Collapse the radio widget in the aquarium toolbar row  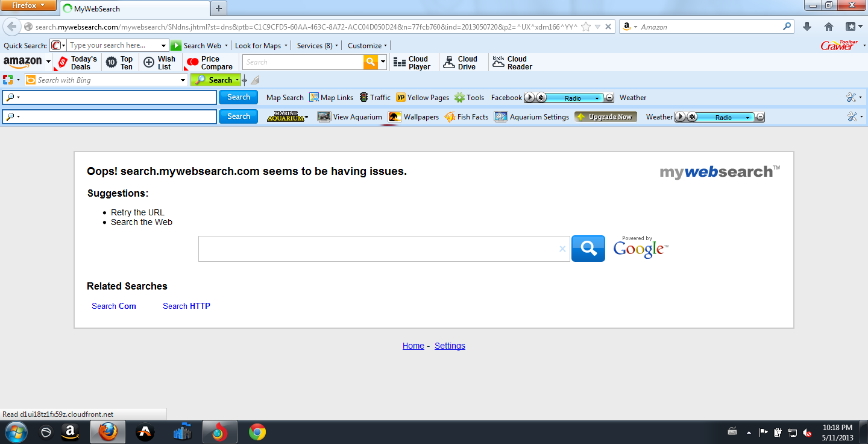[760, 117]
